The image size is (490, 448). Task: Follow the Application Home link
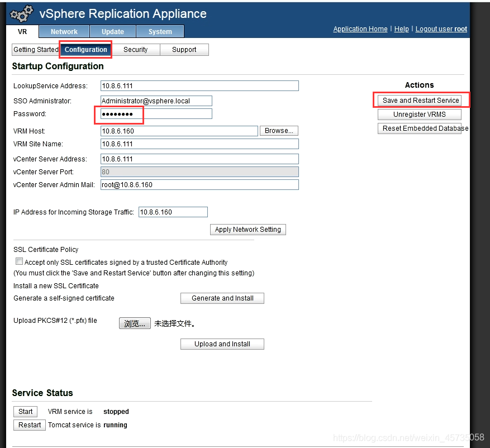pos(360,28)
